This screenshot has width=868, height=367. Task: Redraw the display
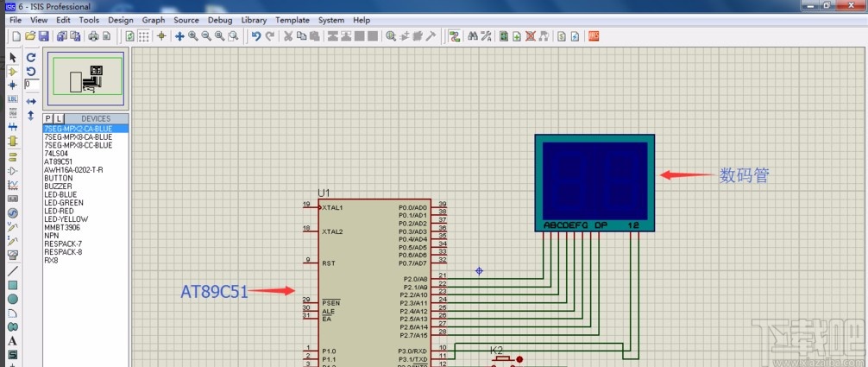130,36
